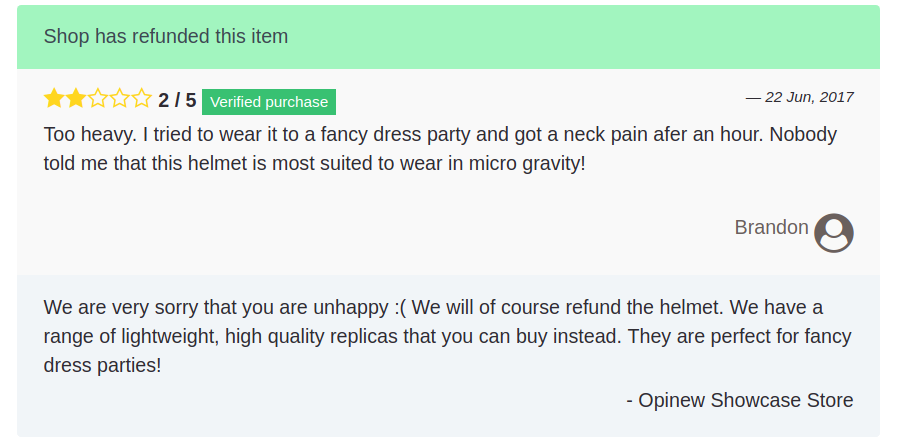The image size is (901, 445).
Task: Click the shop's 'We are very sorry' reply text
Action: [448, 336]
